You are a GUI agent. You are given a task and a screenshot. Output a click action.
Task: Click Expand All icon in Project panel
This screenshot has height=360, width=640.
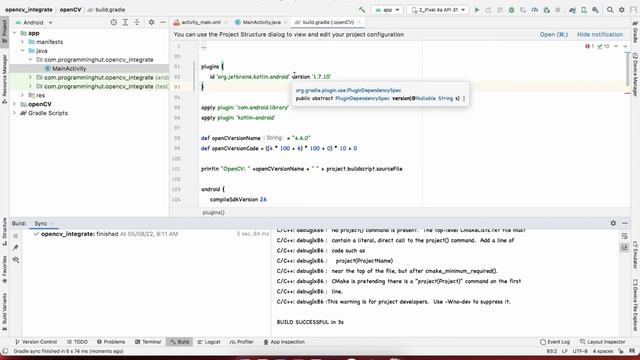tap(125, 22)
